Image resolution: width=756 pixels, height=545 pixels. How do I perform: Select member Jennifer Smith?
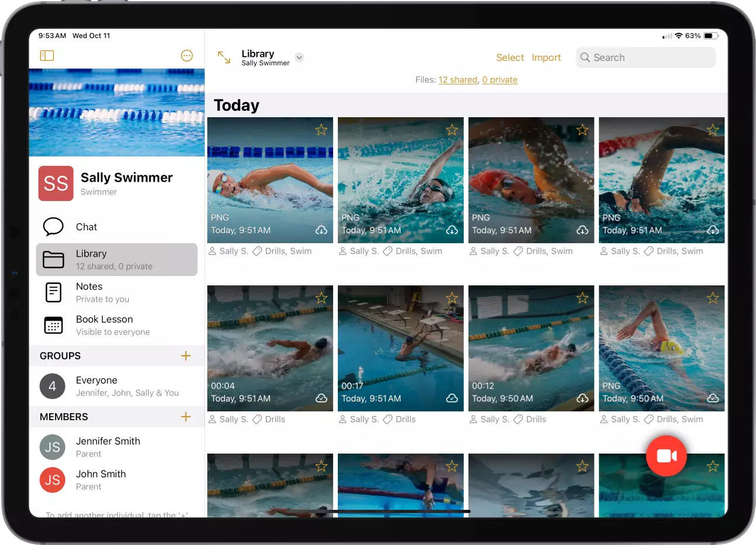pyautogui.click(x=117, y=447)
